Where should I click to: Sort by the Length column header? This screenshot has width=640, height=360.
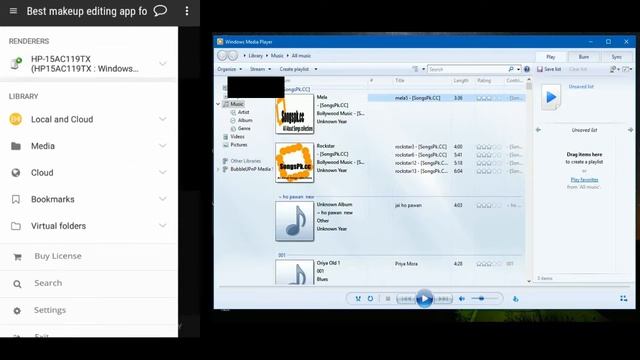point(461,81)
